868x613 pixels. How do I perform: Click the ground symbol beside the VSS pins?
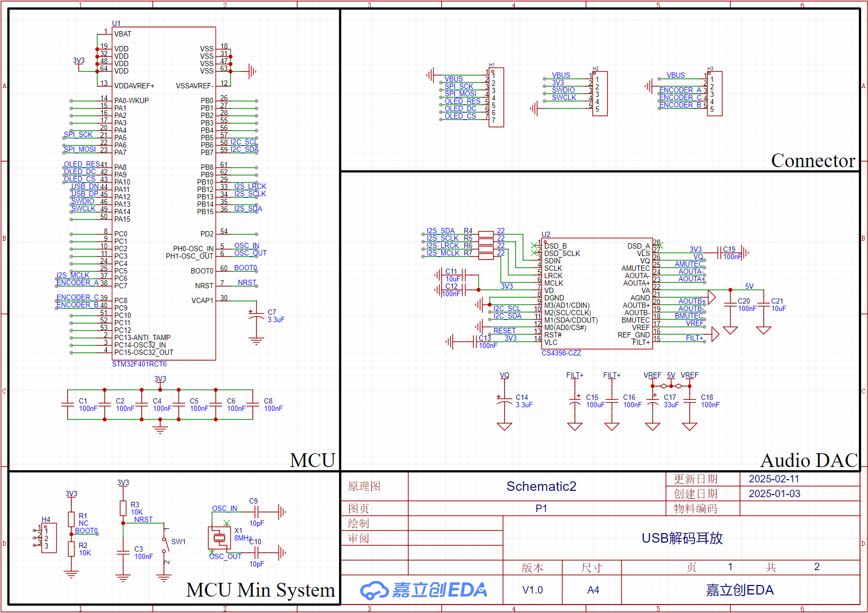252,71
